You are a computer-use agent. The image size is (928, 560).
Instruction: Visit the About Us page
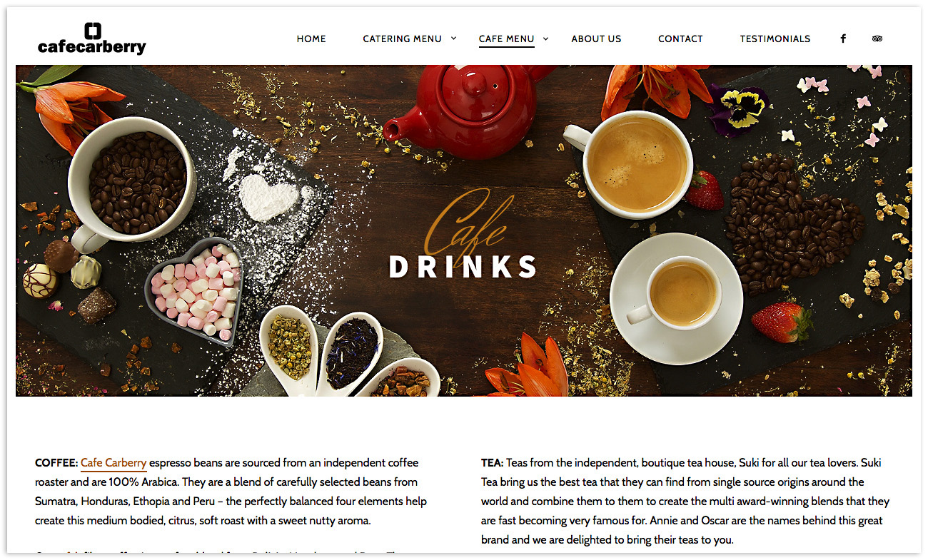596,39
